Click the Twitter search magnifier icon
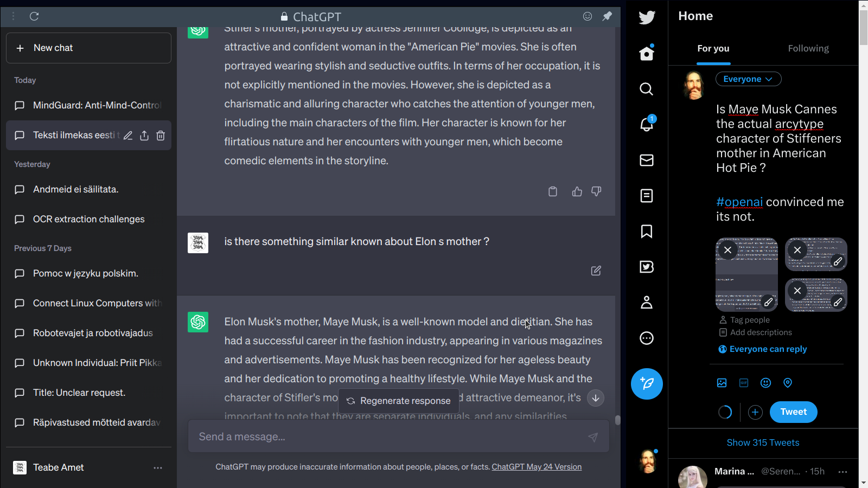 [x=646, y=89]
